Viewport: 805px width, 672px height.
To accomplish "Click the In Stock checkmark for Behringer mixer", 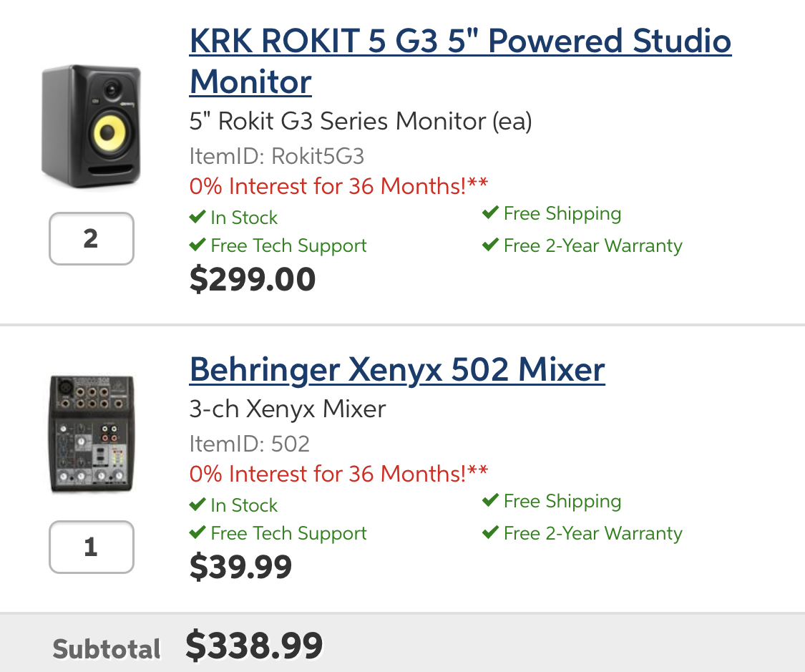I will (197, 505).
